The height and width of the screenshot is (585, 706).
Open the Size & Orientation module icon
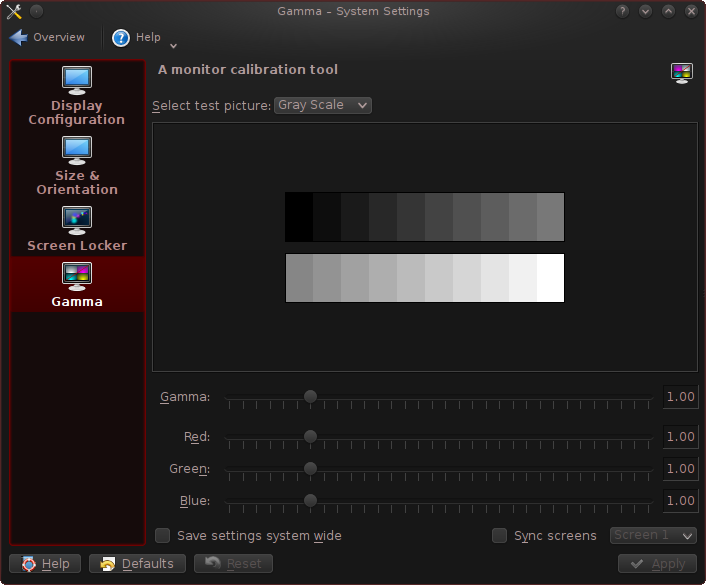(x=77, y=150)
